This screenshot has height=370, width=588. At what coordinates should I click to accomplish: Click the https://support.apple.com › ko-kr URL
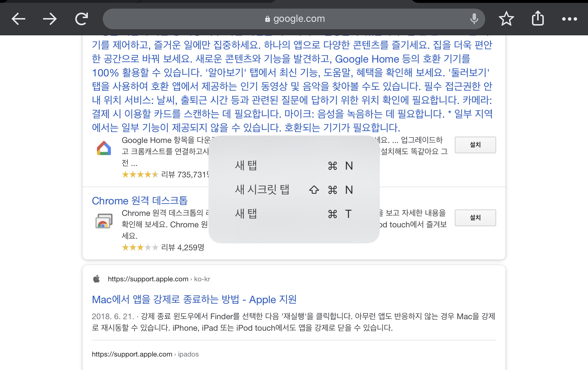159,279
